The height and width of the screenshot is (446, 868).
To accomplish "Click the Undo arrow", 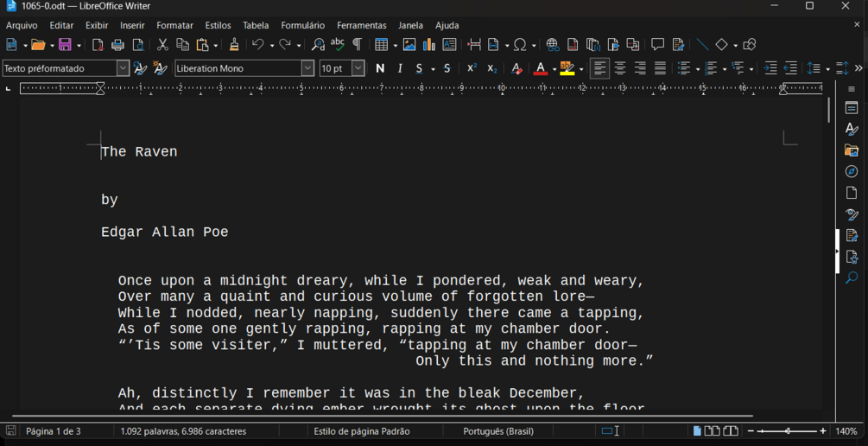I will pyautogui.click(x=257, y=45).
